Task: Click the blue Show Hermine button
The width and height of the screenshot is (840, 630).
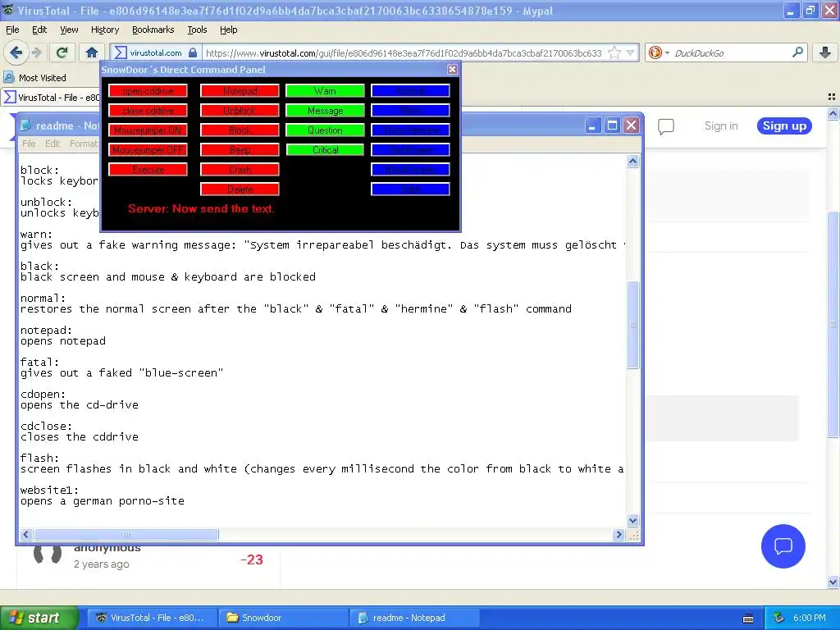Action: 410,130
